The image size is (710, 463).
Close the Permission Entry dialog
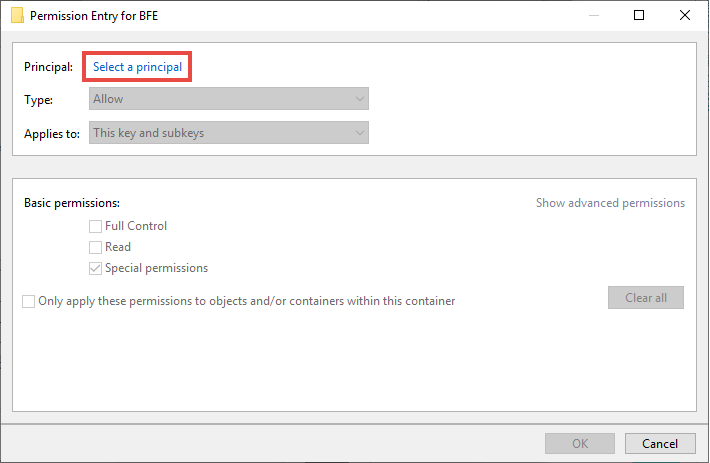point(685,15)
